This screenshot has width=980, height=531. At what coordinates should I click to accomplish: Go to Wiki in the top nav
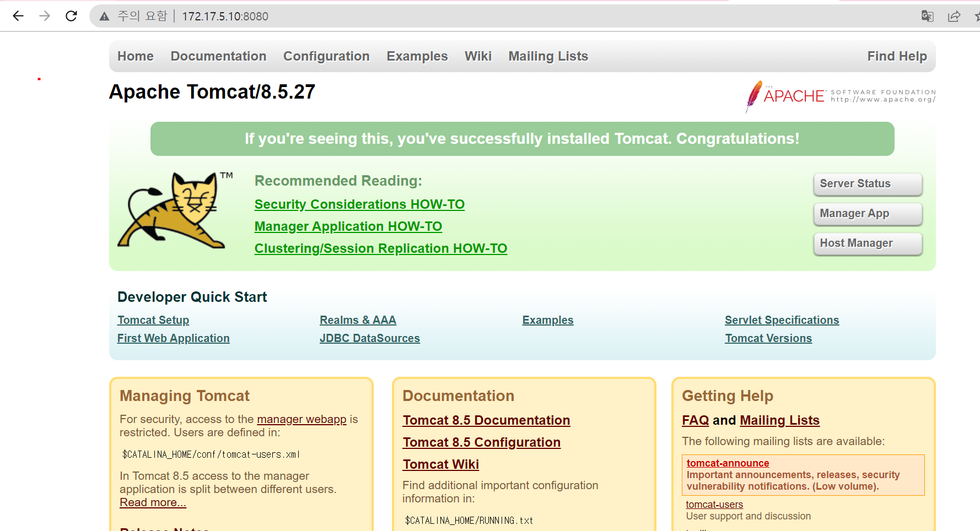[x=478, y=56]
